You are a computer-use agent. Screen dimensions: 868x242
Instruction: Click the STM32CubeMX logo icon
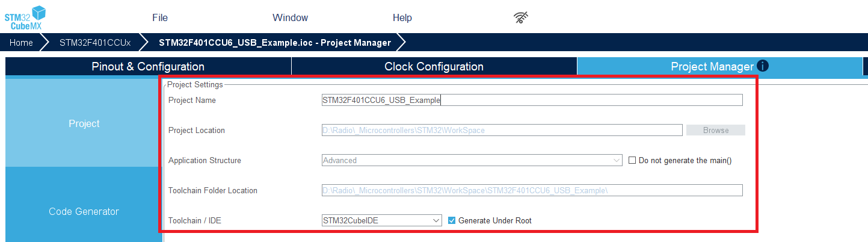[24, 18]
